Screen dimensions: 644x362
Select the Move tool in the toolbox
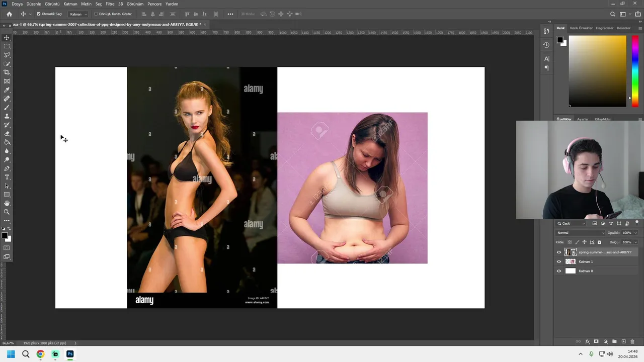pos(7,38)
